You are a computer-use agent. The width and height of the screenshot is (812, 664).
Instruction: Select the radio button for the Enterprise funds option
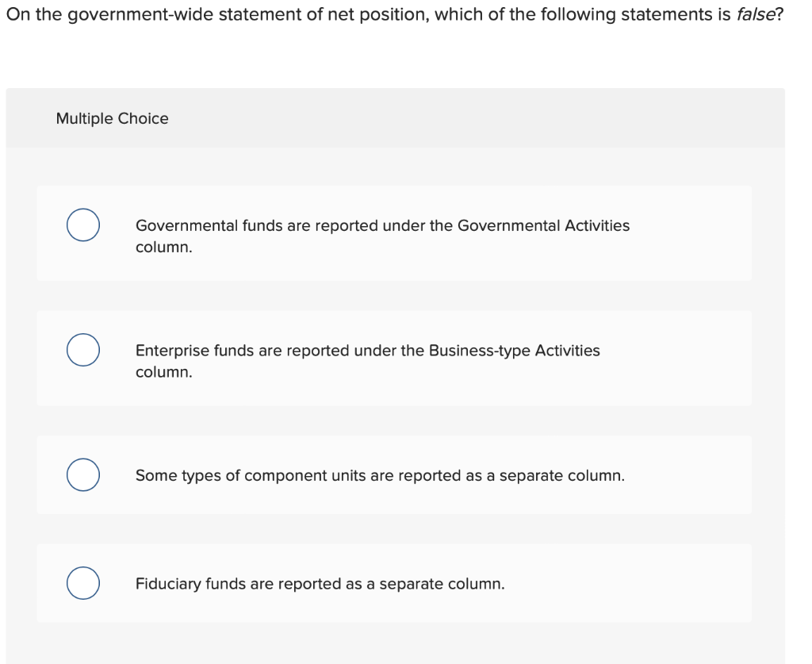click(82, 349)
